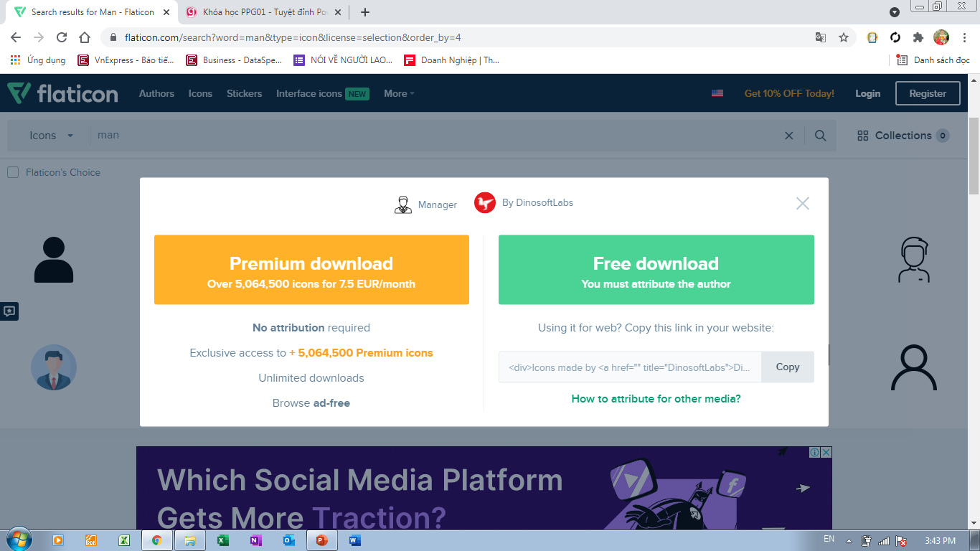Viewport: 980px width, 551px height.
Task: Expand the More dropdown in navbar
Action: coord(399,93)
